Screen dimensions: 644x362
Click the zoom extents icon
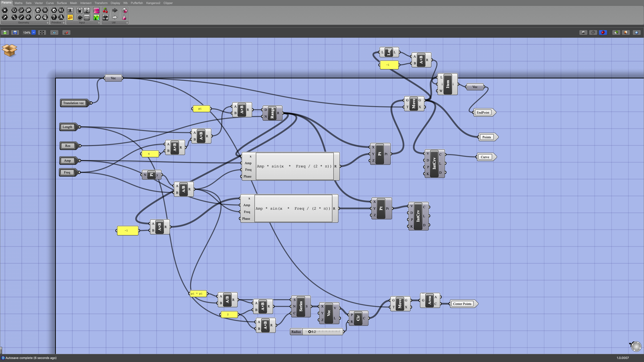[x=42, y=32]
